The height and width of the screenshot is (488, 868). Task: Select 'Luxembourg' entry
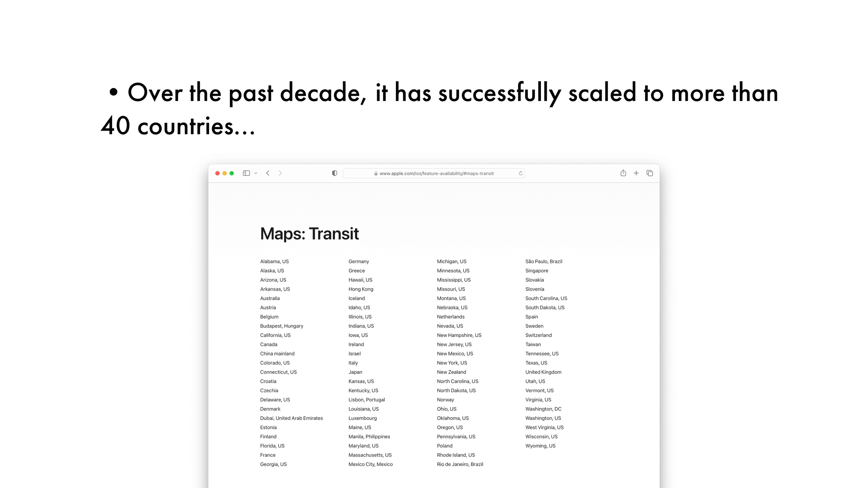point(362,418)
